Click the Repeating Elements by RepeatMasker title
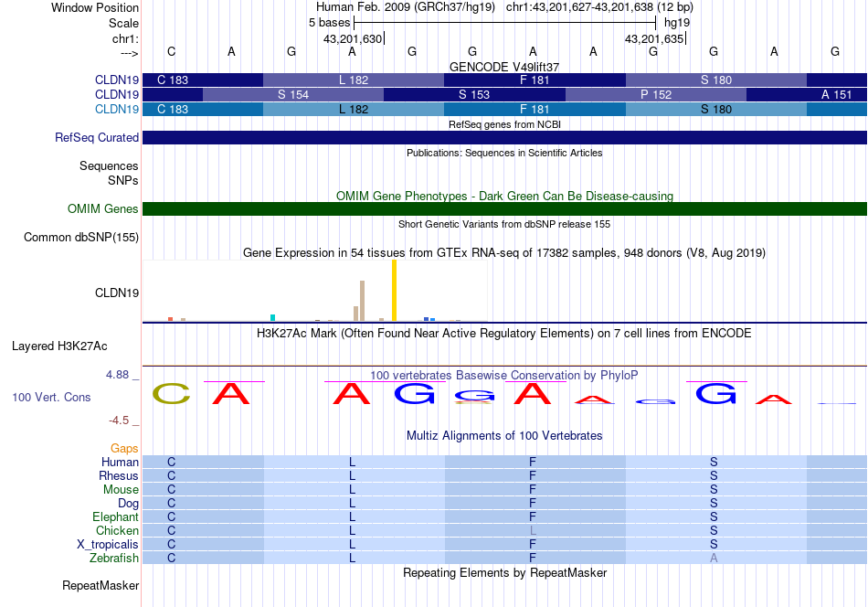Screen dimensions: 868x607 coord(504,572)
